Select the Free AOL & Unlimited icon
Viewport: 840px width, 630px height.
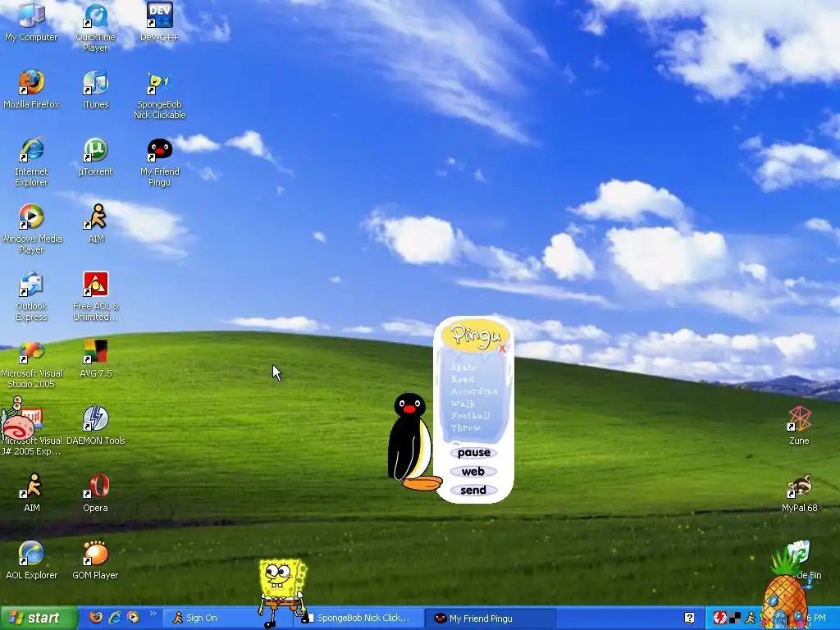pyautogui.click(x=95, y=296)
